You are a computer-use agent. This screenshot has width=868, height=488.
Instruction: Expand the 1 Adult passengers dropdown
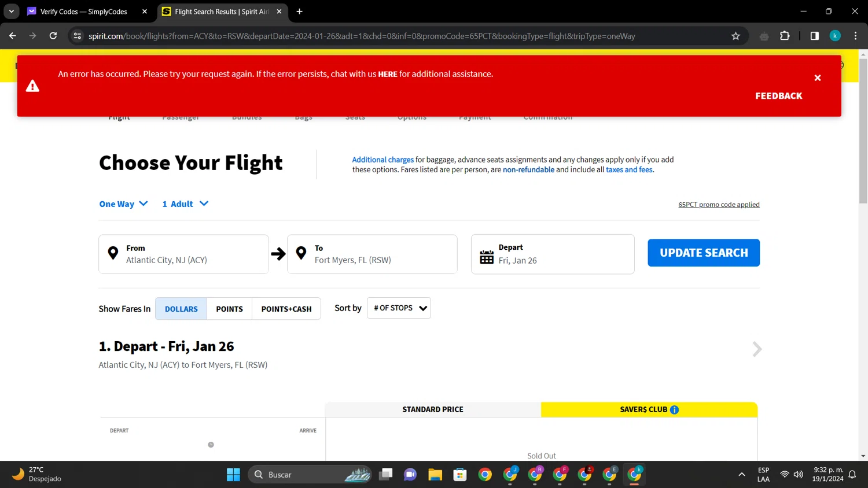click(185, 204)
